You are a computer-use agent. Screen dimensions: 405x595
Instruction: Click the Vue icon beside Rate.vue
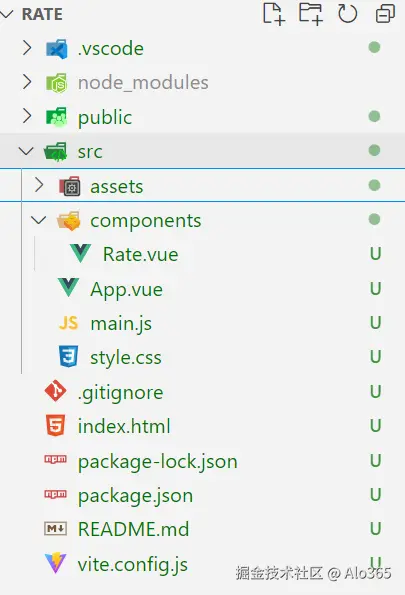pyautogui.click(x=80, y=253)
